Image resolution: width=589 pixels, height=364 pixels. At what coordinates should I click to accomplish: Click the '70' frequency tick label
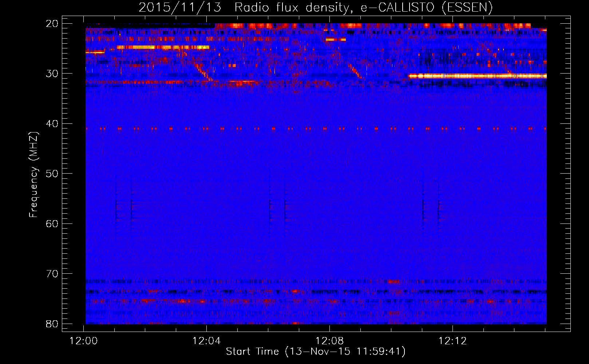pyautogui.click(x=52, y=274)
